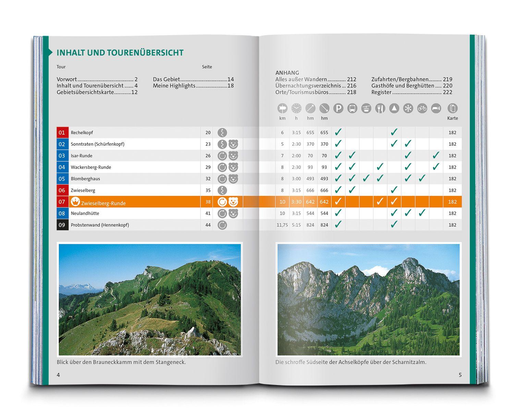This screenshot has width=514, height=420.
Task: Click the signpost distance column icon
Action: (x=282, y=109)
